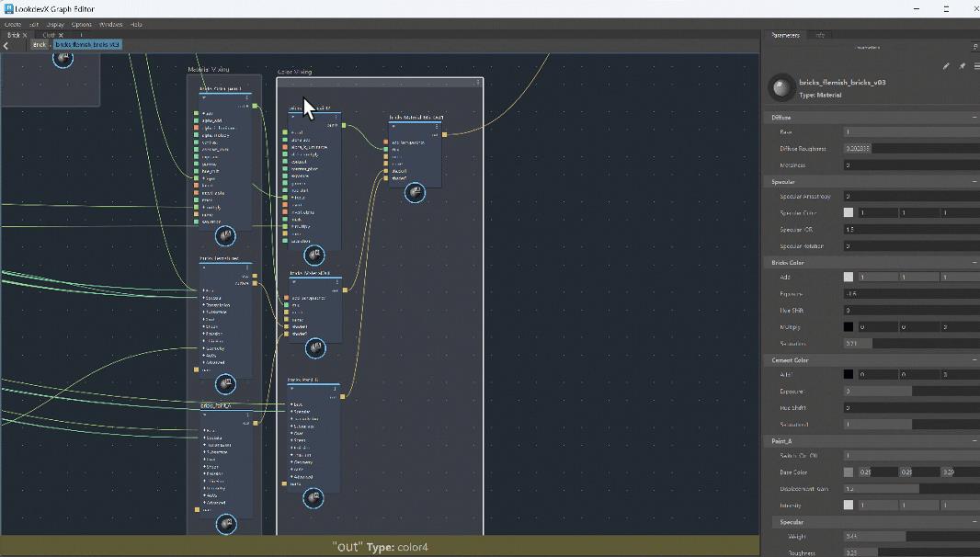Click the yellow output port on bricks_Material_Mix node
The height and width of the screenshot is (557, 980).
[445, 135]
